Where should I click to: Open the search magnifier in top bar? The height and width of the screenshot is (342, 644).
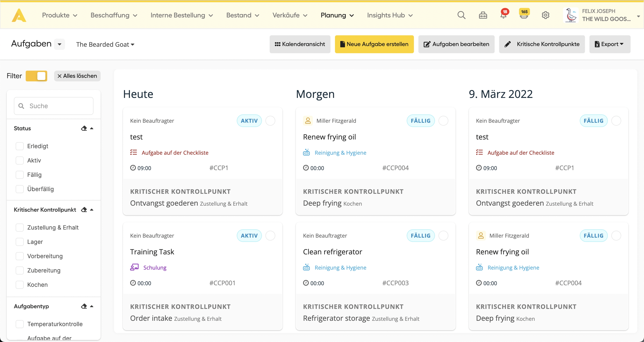(461, 15)
